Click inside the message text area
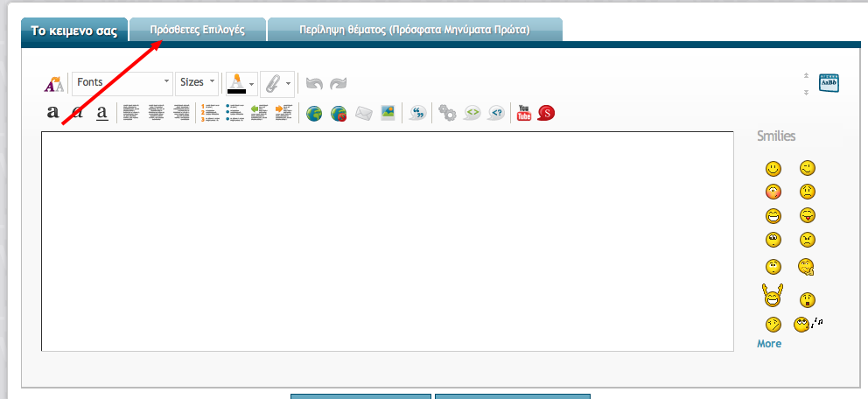This screenshot has width=868, height=399. click(x=388, y=241)
